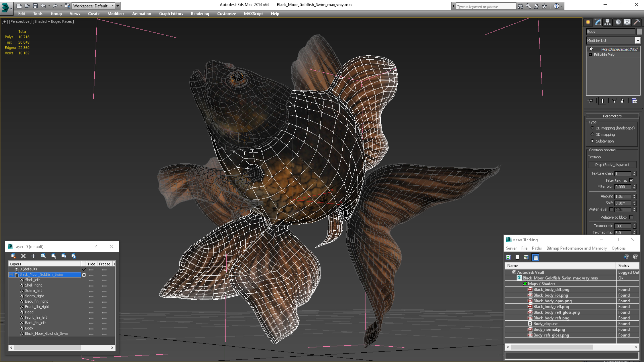
Task: Click Create New Layer icon in Layer dialog
Action: 13,256
